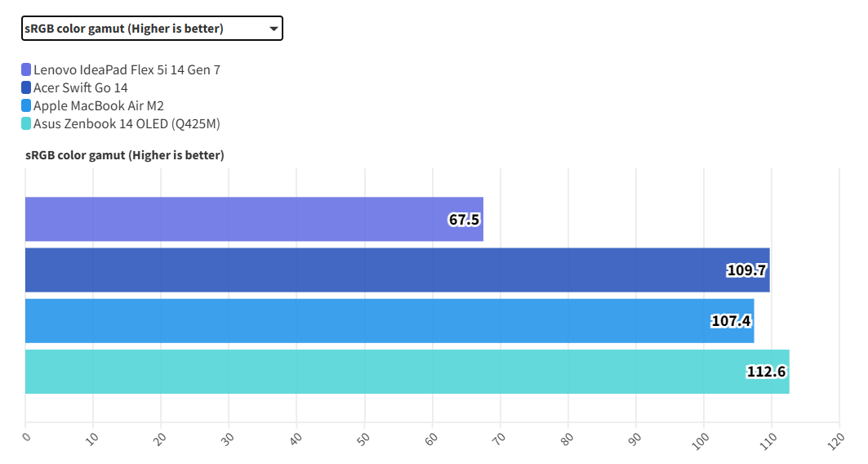Image resolution: width=868 pixels, height=464 pixels.
Task: Click the 120 tick label on the axis
Action: (834, 438)
